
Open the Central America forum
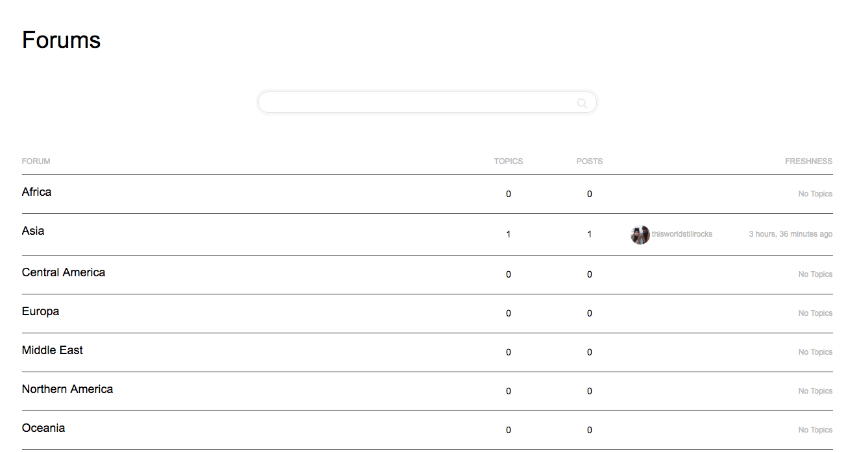click(x=64, y=272)
